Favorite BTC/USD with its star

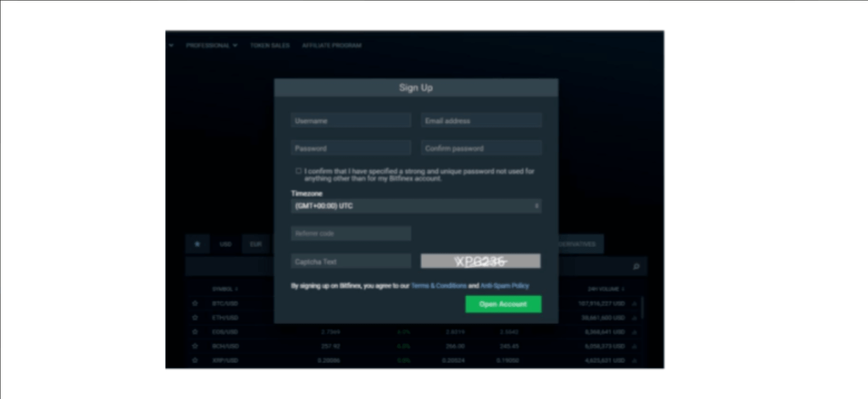[195, 303]
